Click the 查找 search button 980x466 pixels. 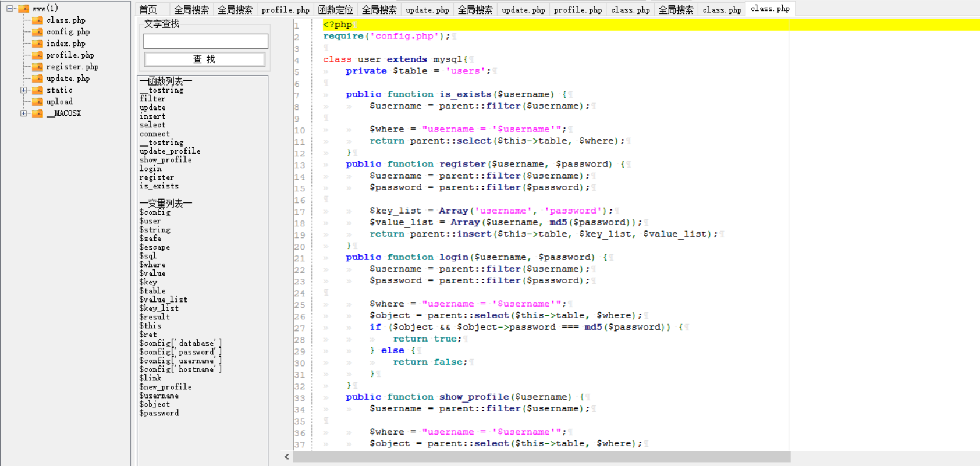pos(204,59)
